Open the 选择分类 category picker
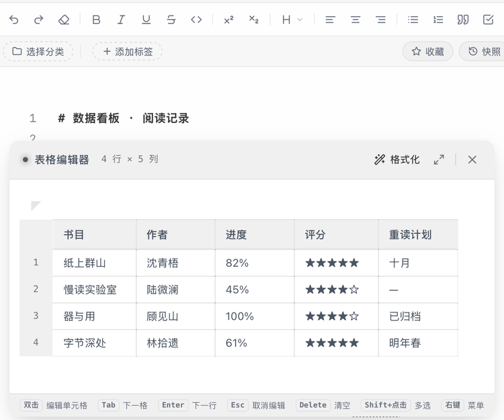 pos(38,52)
